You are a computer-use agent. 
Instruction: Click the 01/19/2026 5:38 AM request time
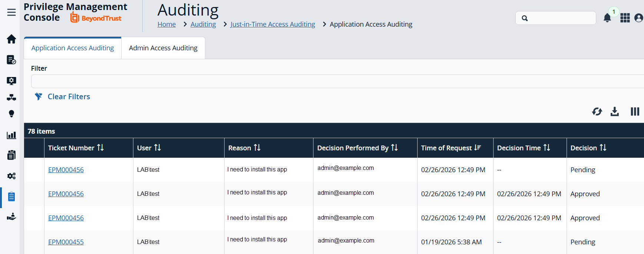(451, 242)
